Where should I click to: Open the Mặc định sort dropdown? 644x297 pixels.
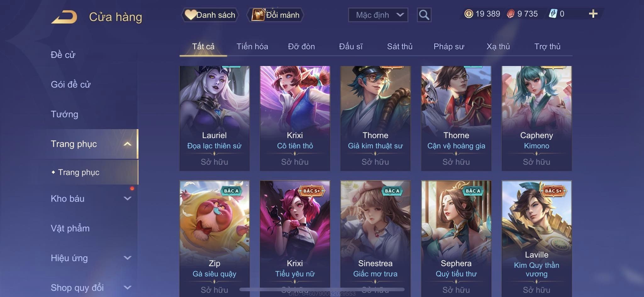click(x=378, y=15)
